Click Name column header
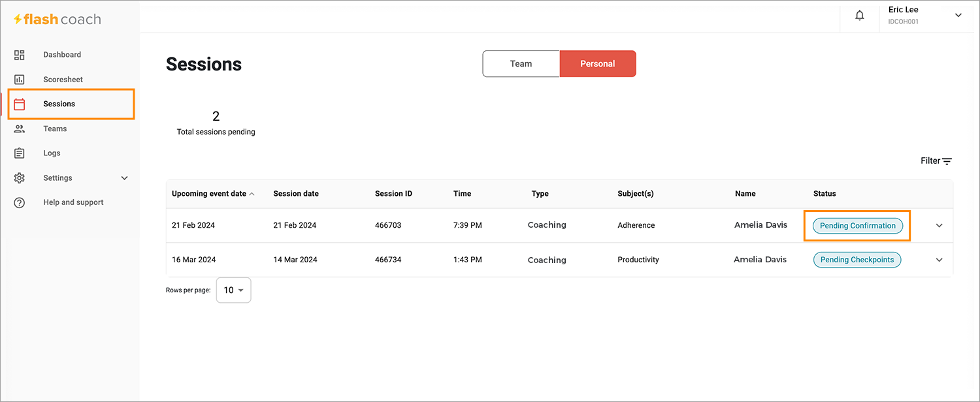The image size is (980, 402). 745,194
